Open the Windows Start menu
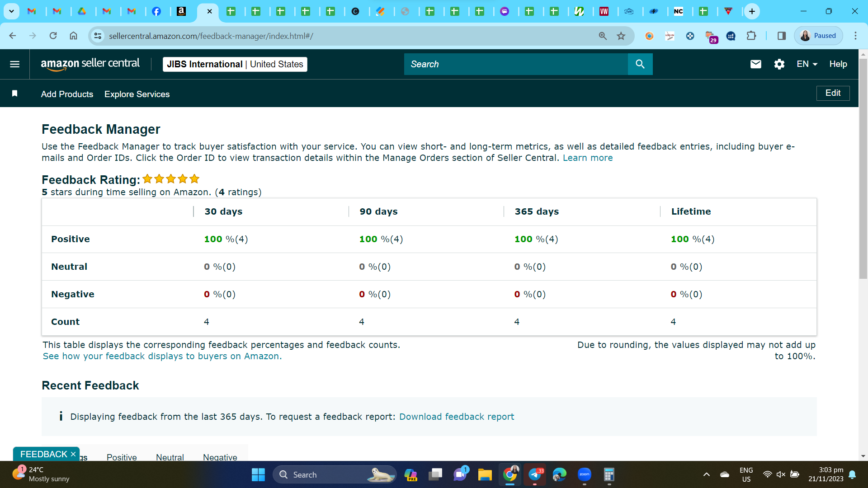The image size is (868, 488). (258, 474)
